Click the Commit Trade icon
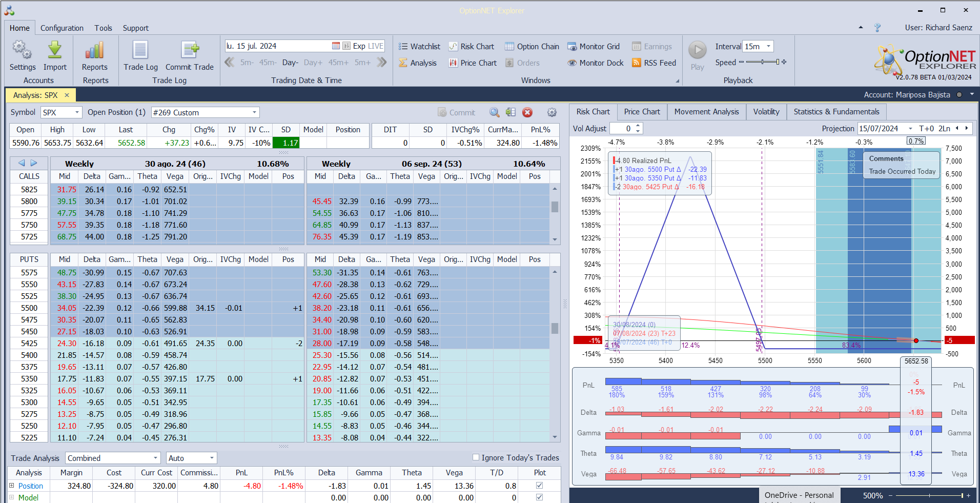 click(190, 50)
